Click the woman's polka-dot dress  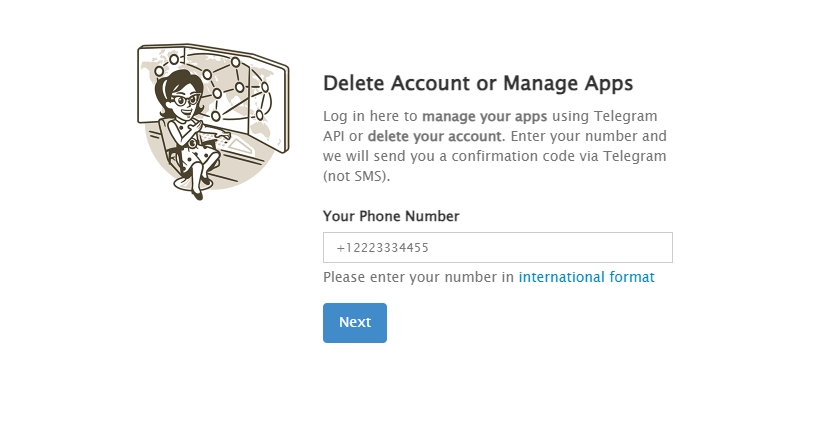195,150
